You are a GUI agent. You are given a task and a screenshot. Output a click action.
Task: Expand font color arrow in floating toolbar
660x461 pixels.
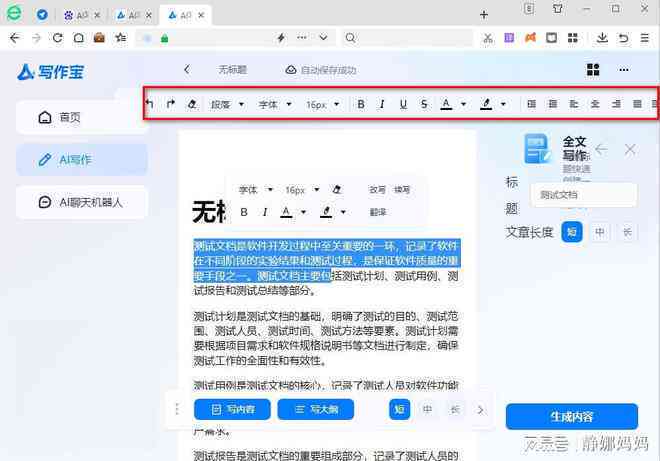pyautogui.click(x=303, y=212)
